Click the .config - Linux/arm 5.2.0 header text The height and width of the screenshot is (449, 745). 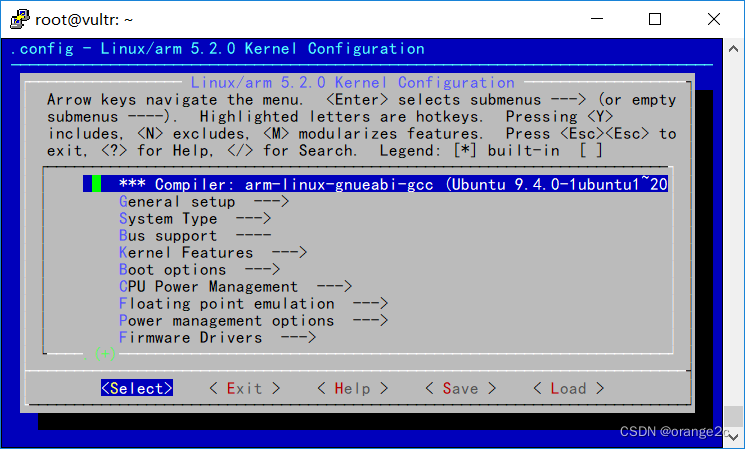point(217,48)
